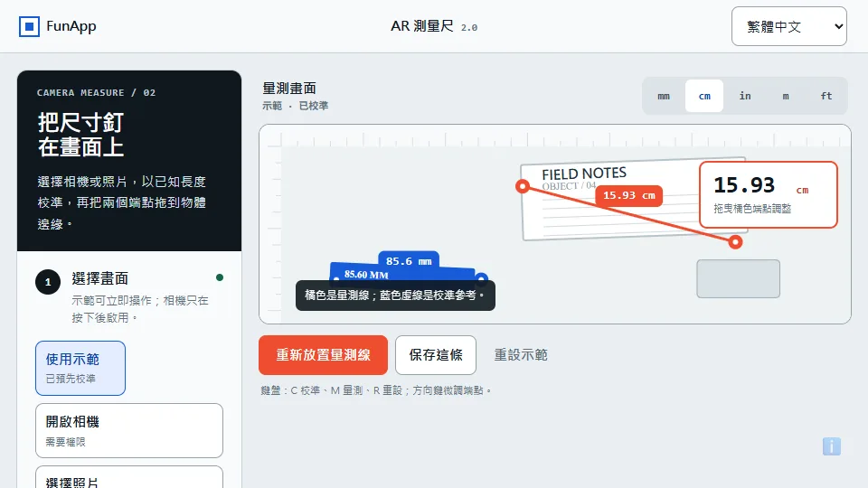Click the CAMERA MEASURE / 02 label

point(97,93)
